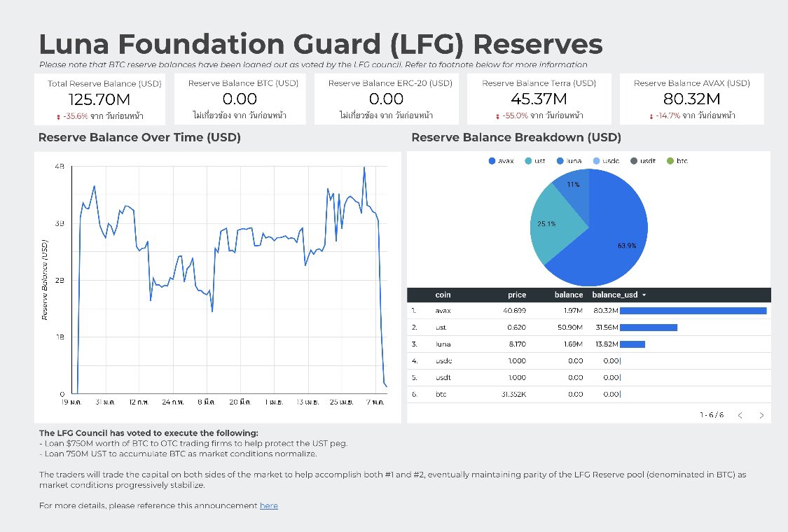The height and width of the screenshot is (532, 788).
Task: Go to next table page arrow
Action: tap(761, 415)
